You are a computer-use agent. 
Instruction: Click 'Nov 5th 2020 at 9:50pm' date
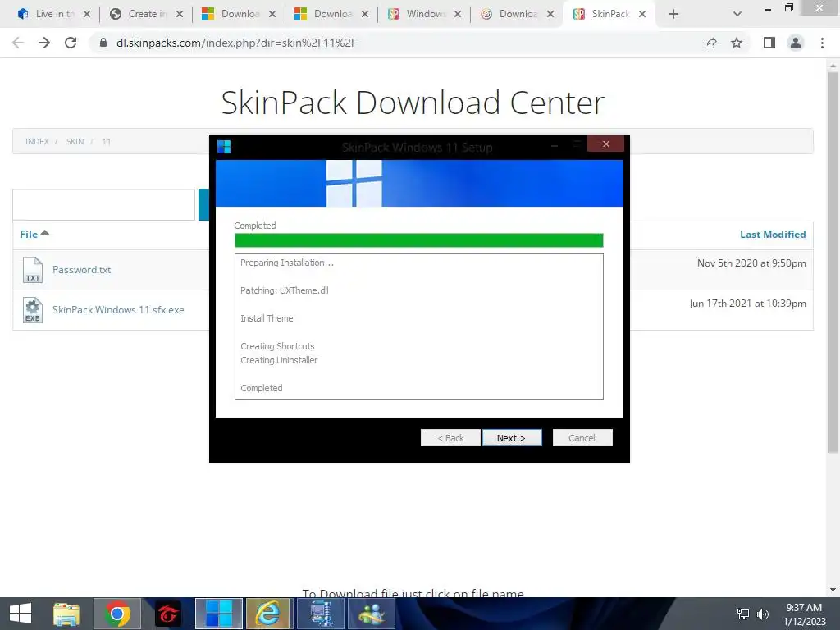point(751,263)
